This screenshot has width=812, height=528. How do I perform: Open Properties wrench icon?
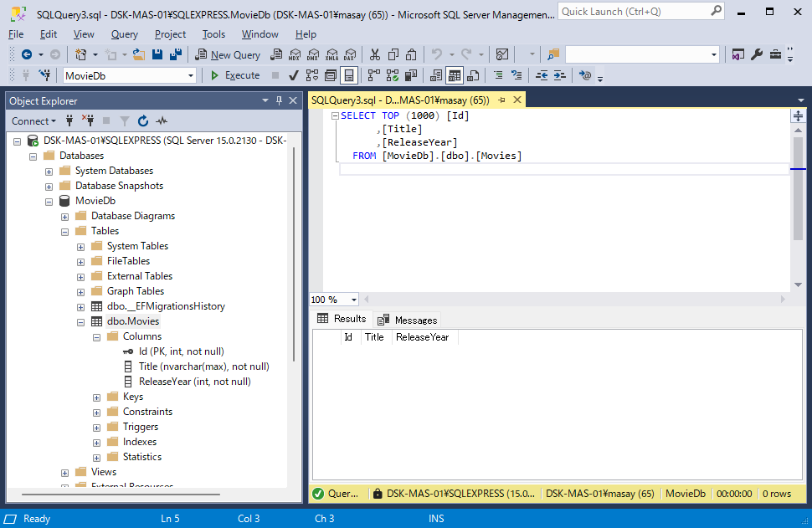point(757,54)
